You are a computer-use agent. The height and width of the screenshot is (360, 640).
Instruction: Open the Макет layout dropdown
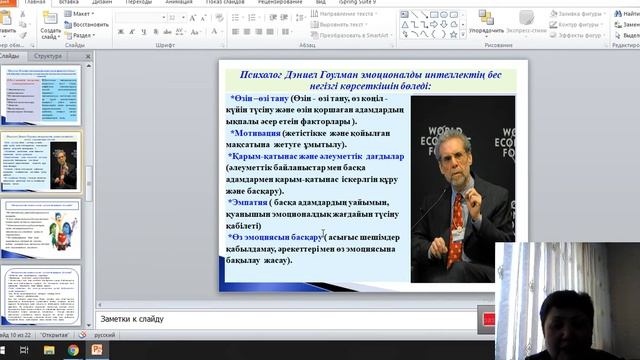pos(80,14)
